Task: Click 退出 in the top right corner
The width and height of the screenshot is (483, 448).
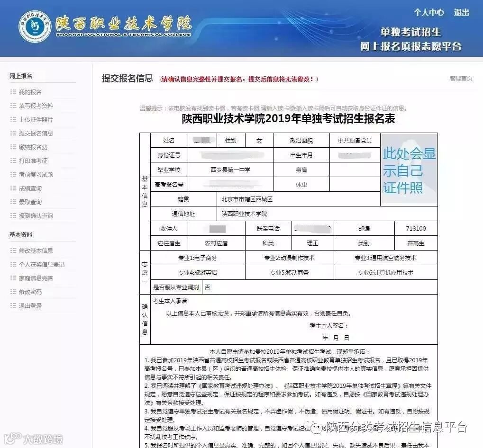Action: [x=462, y=13]
